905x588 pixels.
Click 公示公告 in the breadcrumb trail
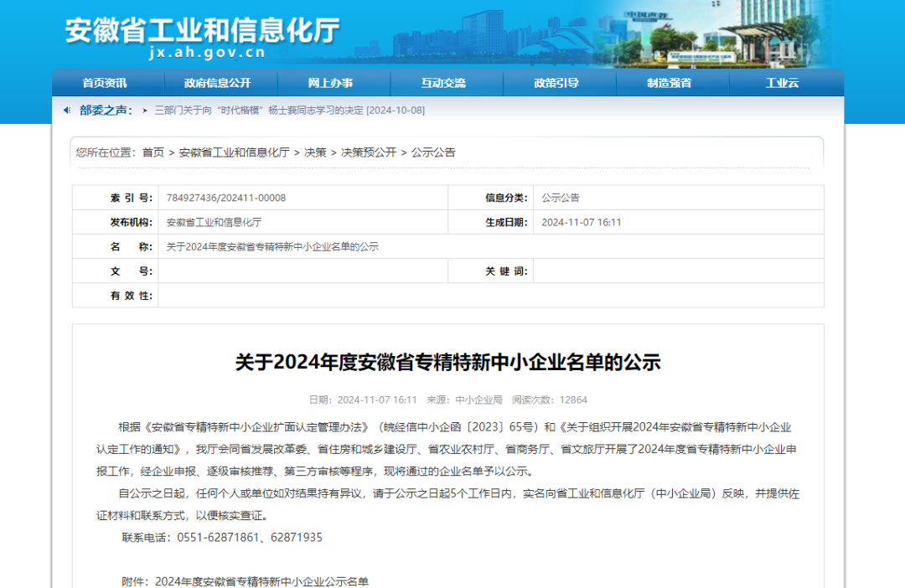click(x=433, y=152)
